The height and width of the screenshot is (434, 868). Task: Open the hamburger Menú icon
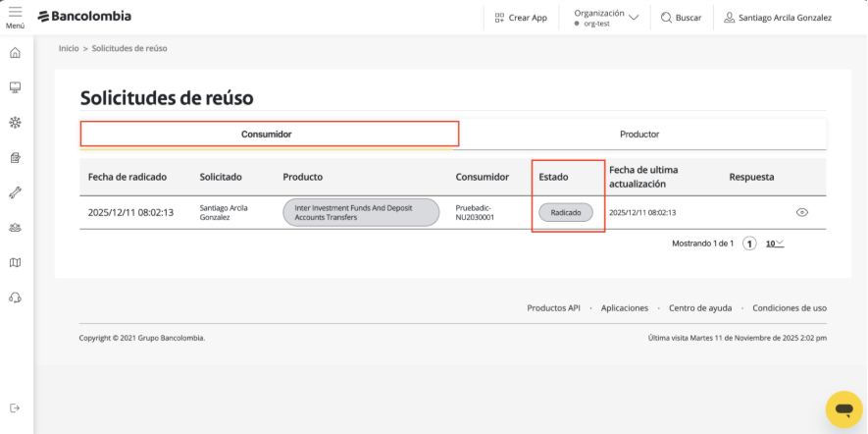tap(15, 16)
